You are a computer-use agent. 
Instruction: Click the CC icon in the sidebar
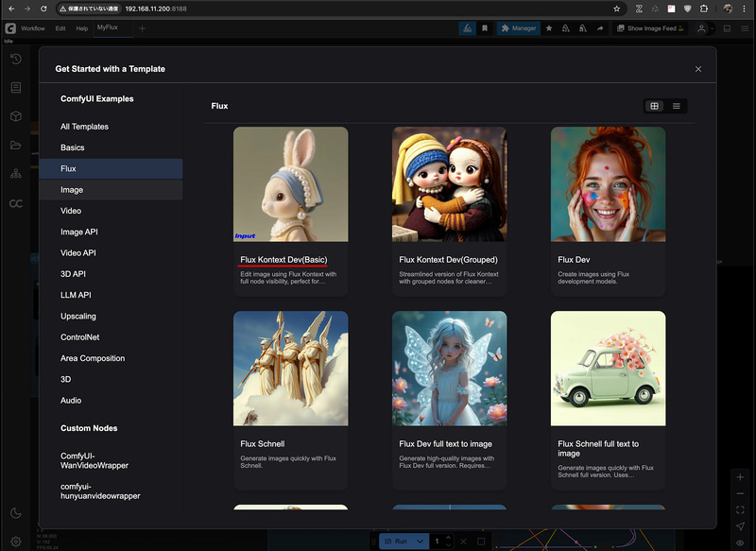[16, 203]
